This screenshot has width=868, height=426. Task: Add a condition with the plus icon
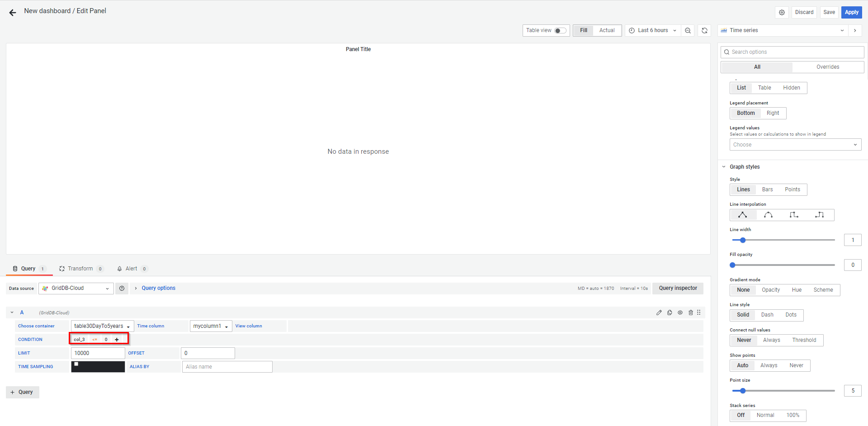point(117,340)
